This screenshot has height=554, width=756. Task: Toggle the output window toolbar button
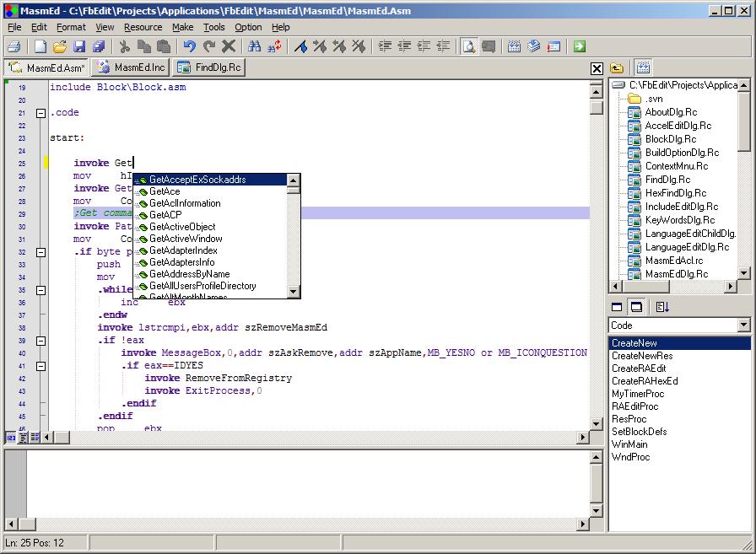[489, 46]
